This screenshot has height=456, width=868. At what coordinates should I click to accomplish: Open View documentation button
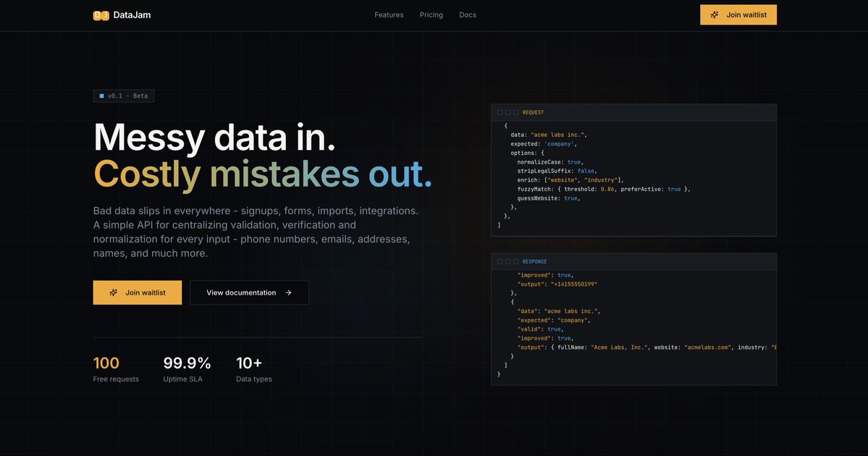click(x=249, y=292)
